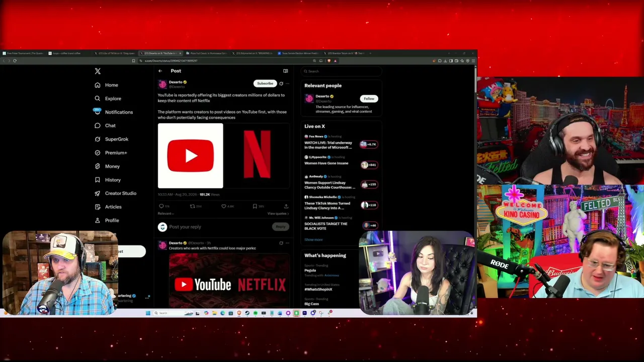Switch to the Polymarket on X tab

pyautogui.click(x=253, y=53)
